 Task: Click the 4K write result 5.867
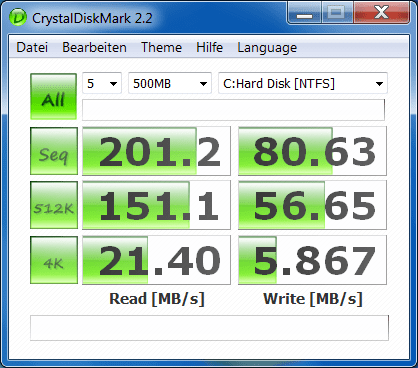(x=312, y=260)
